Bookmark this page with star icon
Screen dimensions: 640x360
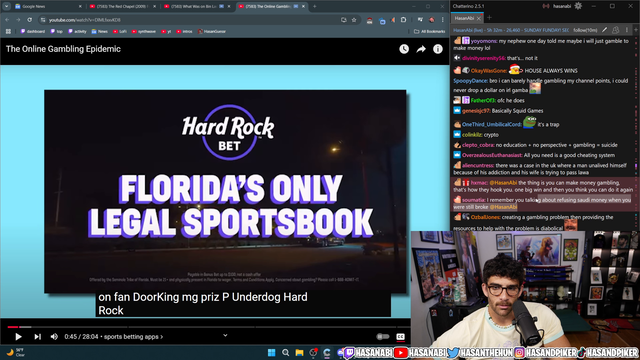tap(354, 20)
